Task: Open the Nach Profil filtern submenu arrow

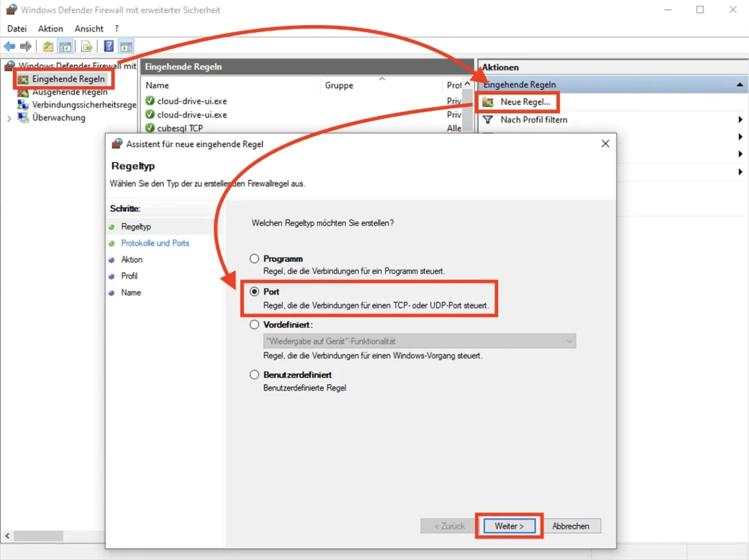Action: point(740,120)
